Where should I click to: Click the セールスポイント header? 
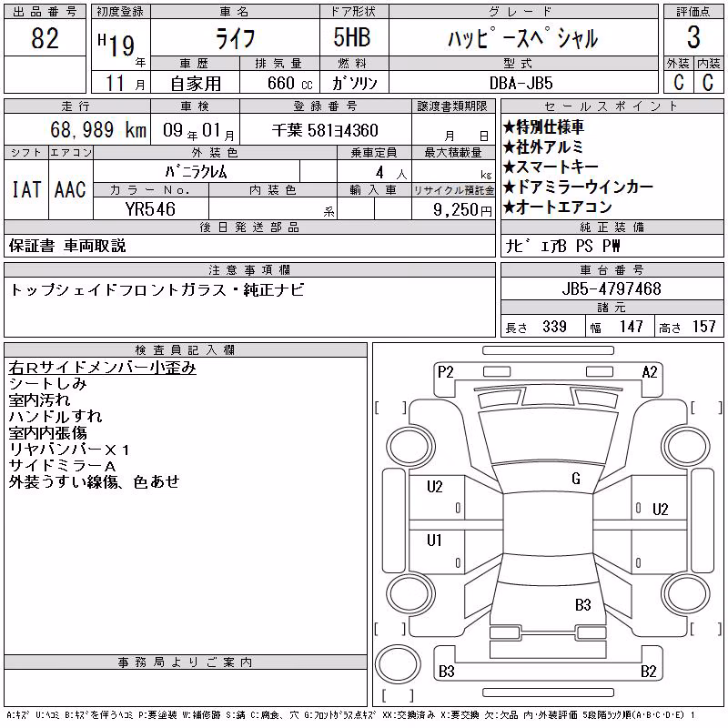pyautogui.click(x=612, y=106)
